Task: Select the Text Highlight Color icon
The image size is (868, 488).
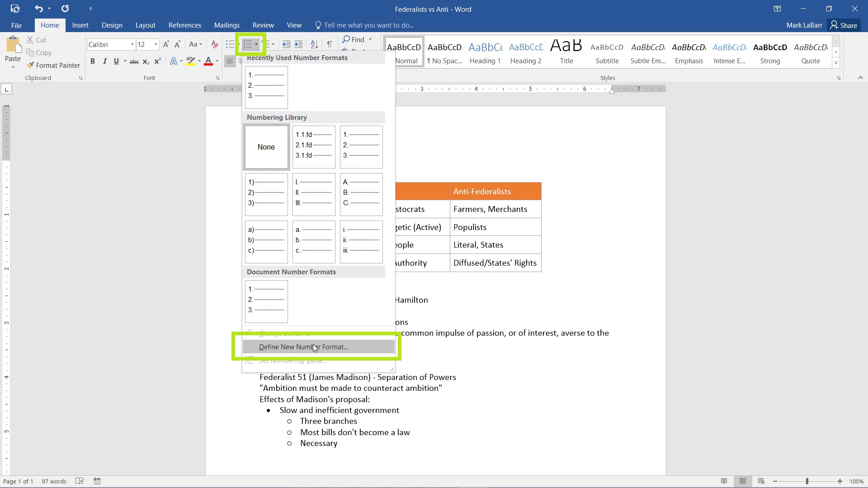Action: (191, 61)
